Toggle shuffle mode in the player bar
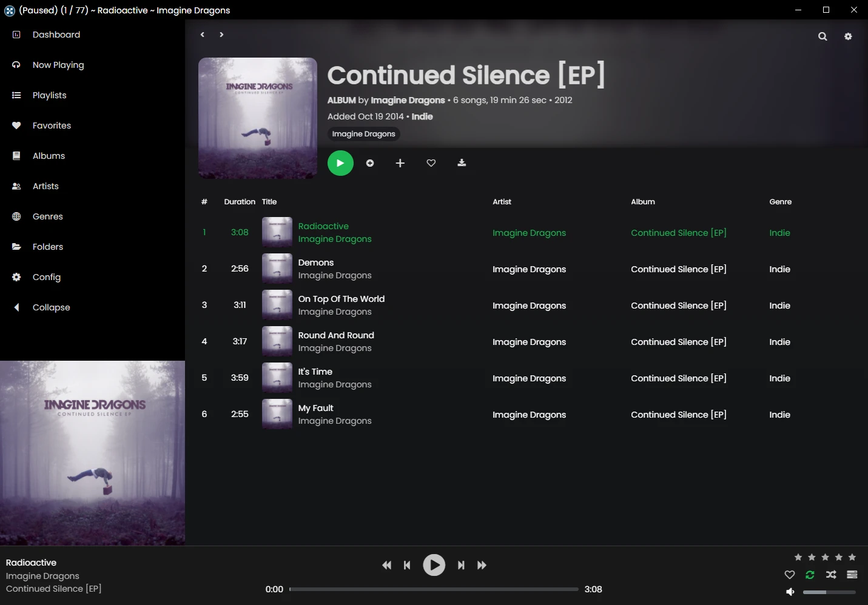Image resolution: width=868 pixels, height=605 pixels. [831, 575]
